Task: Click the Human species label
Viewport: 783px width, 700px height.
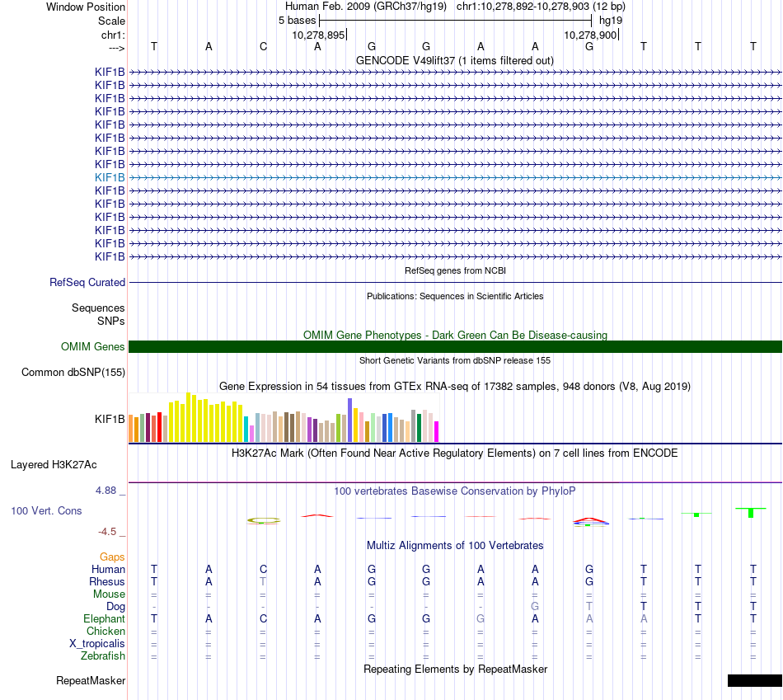Action: click(108, 570)
